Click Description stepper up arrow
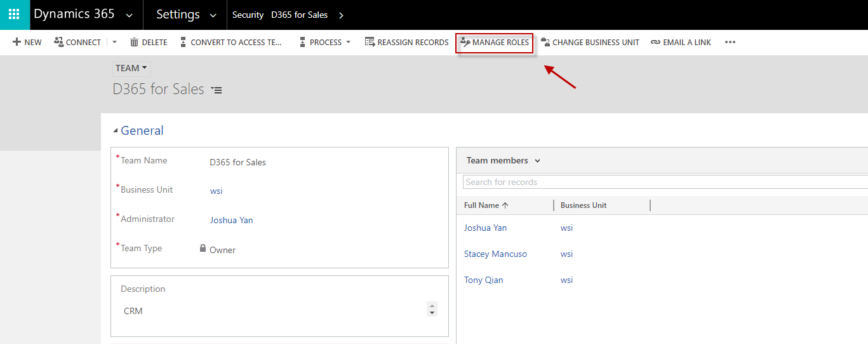 pyautogui.click(x=432, y=305)
